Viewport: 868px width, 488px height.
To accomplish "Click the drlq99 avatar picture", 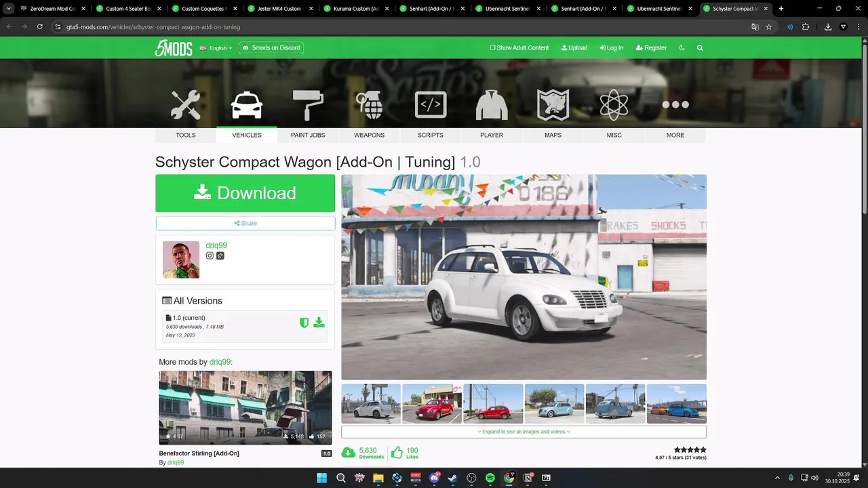I will point(181,260).
